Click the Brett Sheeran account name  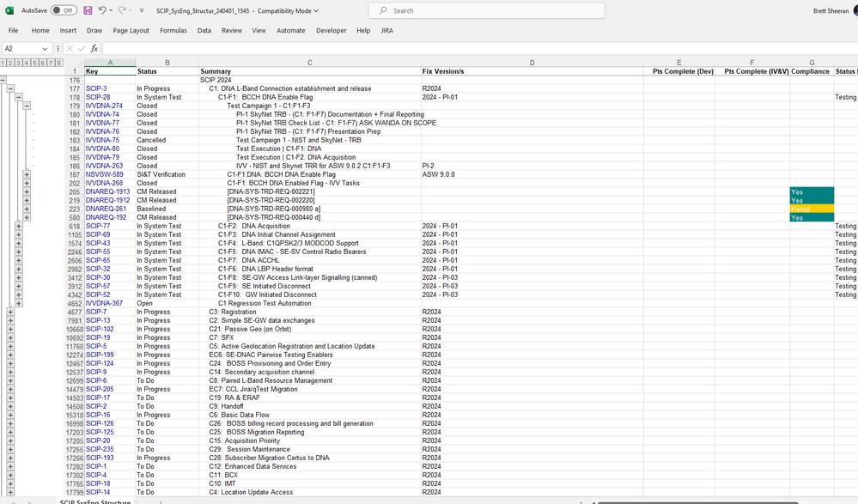coord(831,11)
